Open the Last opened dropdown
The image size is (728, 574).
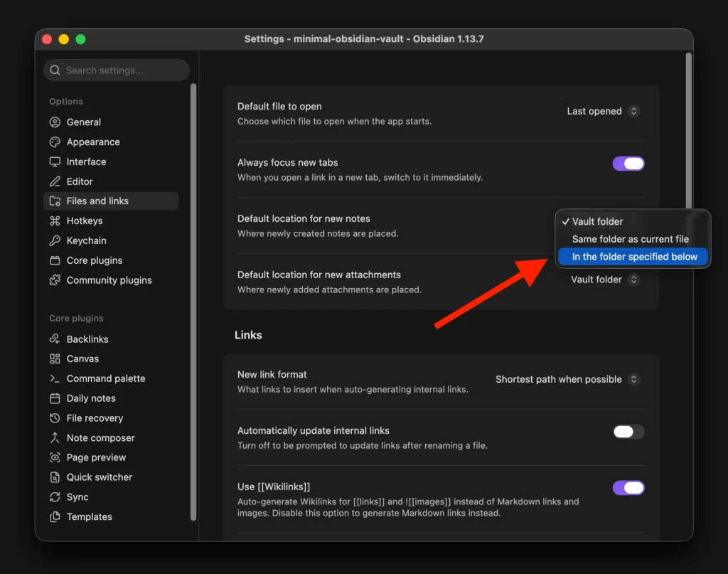click(603, 112)
